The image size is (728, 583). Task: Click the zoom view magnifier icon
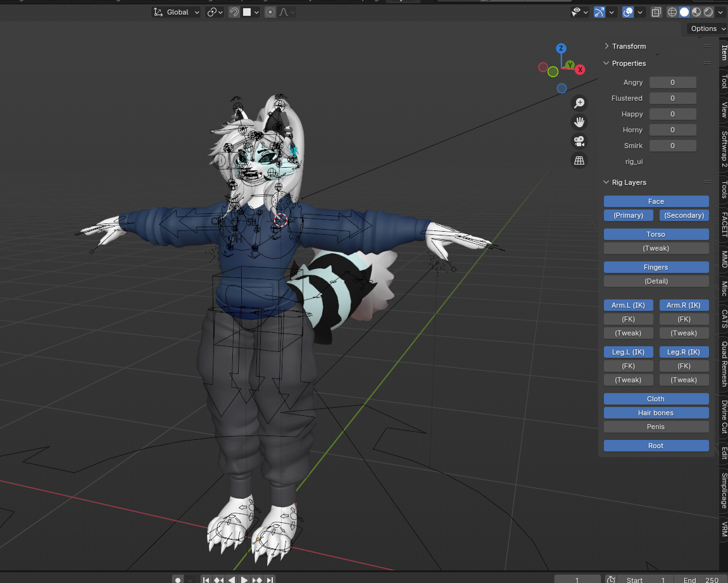pyautogui.click(x=579, y=103)
